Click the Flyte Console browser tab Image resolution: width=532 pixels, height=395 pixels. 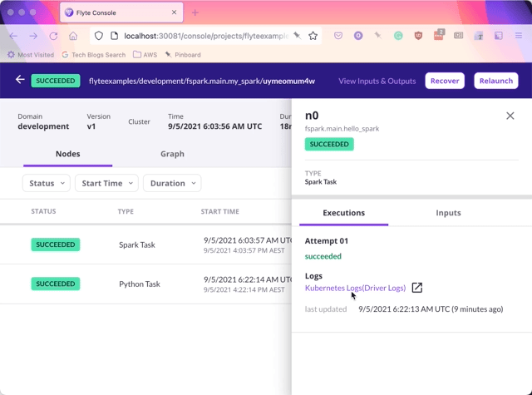(121, 12)
